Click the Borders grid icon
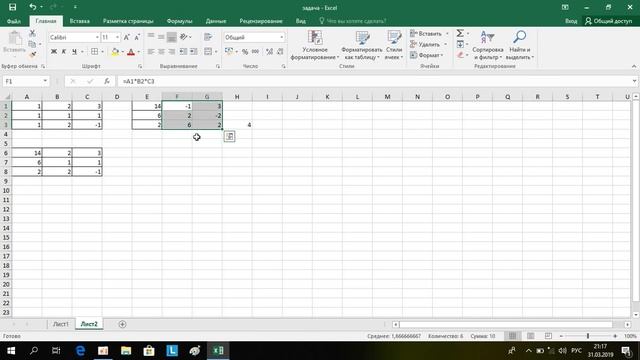This screenshot has height=360, width=640. [94, 52]
